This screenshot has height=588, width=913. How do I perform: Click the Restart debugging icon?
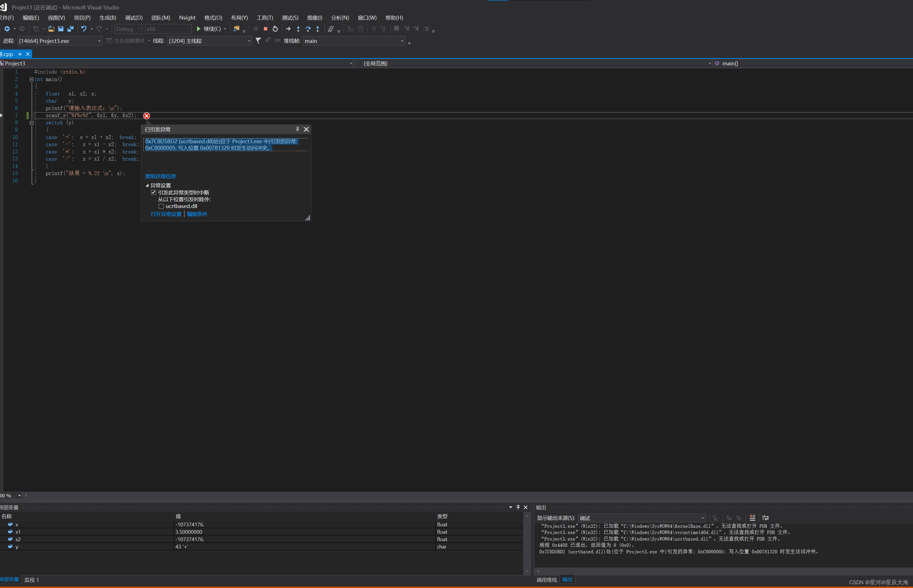click(x=275, y=29)
